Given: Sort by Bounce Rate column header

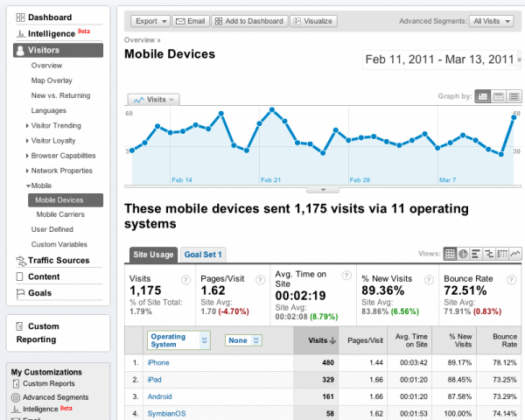Looking at the screenshot, I should pos(500,340).
